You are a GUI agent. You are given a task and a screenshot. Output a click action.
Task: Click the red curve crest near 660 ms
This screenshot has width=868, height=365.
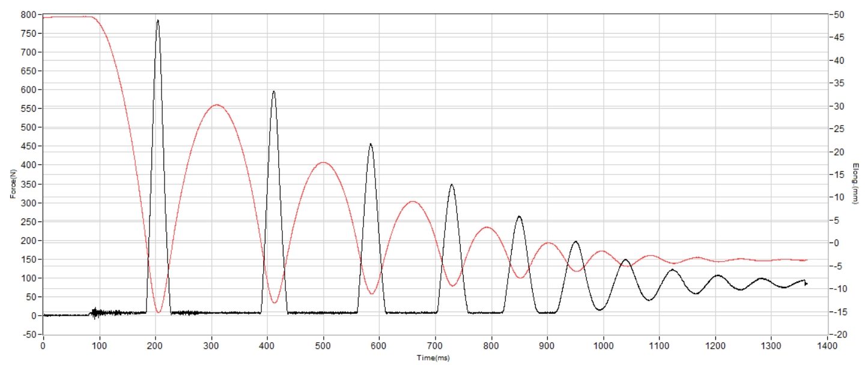coord(412,201)
